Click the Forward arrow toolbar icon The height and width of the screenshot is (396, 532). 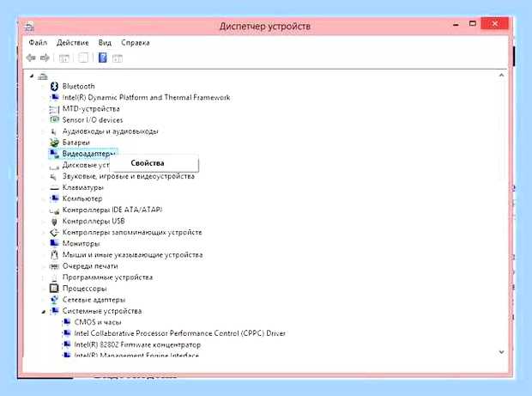coord(45,58)
